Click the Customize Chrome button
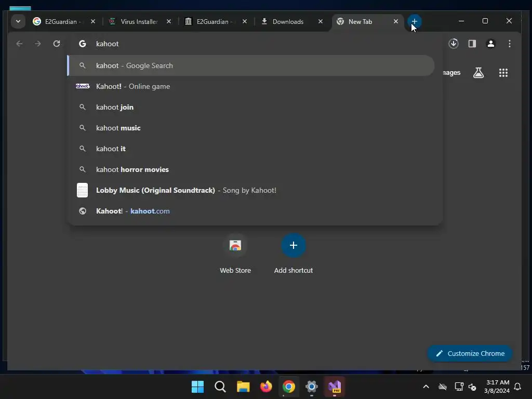The width and height of the screenshot is (532, 399). pyautogui.click(x=470, y=353)
